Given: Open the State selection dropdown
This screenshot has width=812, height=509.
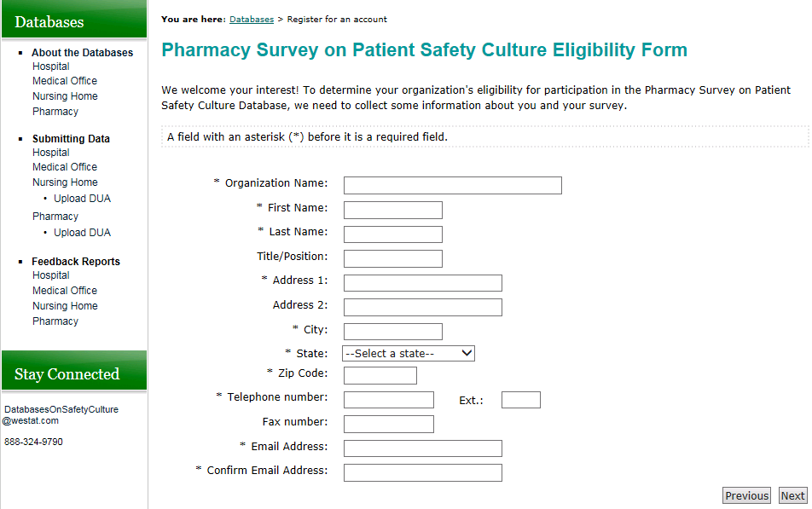Looking at the screenshot, I should [x=408, y=354].
